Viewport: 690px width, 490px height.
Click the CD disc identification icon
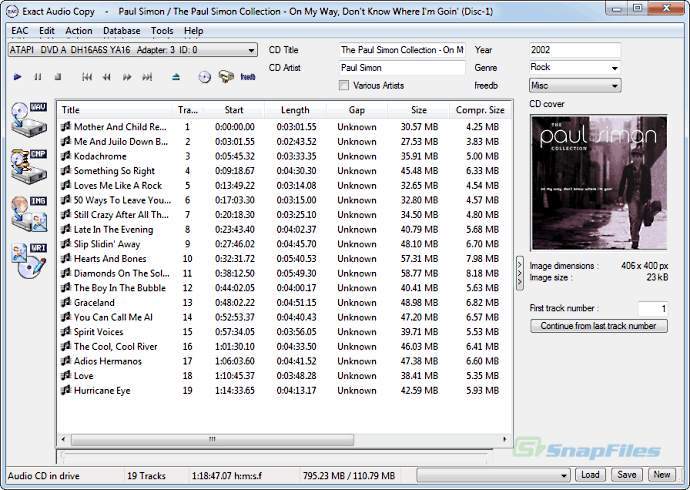(x=205, y=77)
